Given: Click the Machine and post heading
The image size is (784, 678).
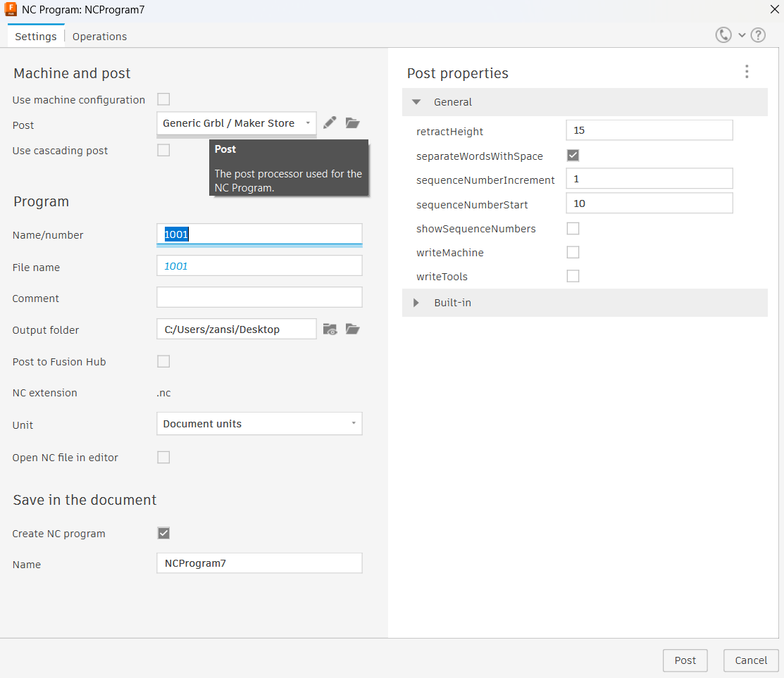Looking at the screenshot, I should click(72, 73).
